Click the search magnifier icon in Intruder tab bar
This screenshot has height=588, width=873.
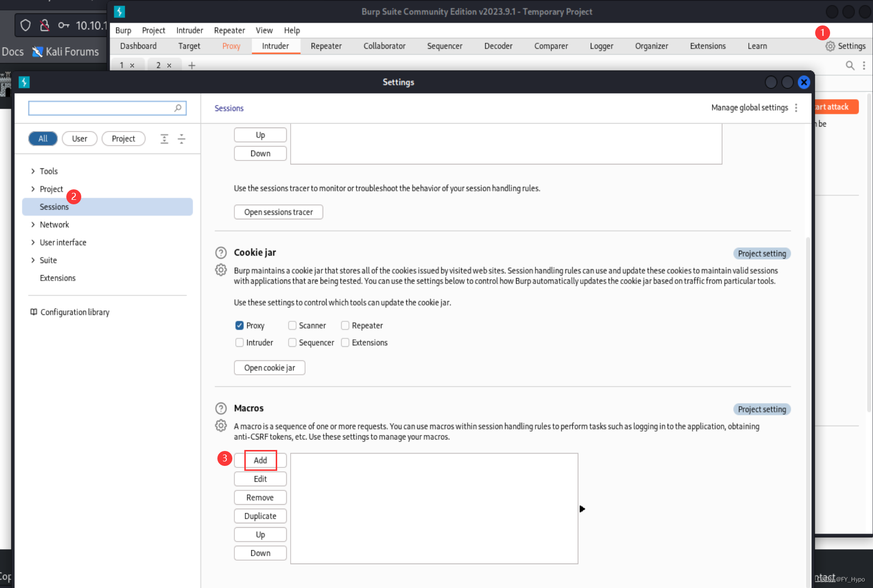click(850, 65)
